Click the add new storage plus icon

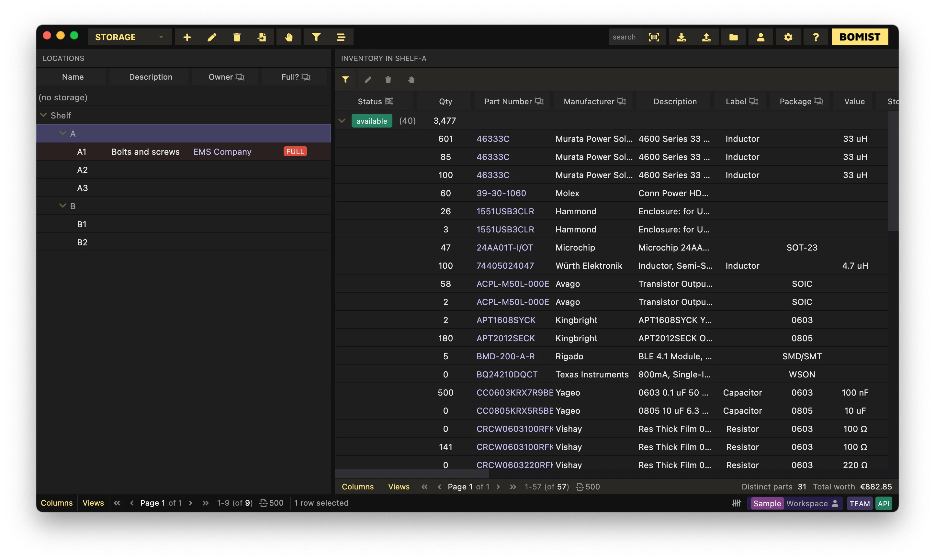(x=187, y=37)
